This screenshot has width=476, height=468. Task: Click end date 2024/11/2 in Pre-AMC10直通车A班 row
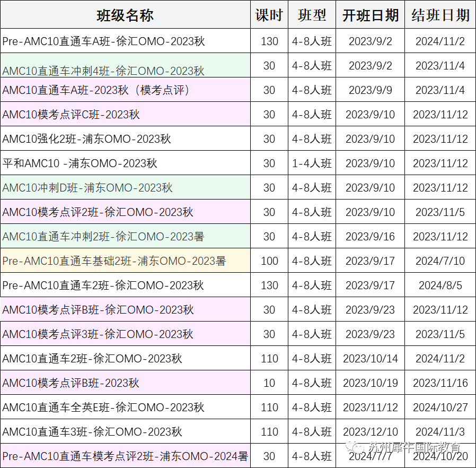point(440,41)
